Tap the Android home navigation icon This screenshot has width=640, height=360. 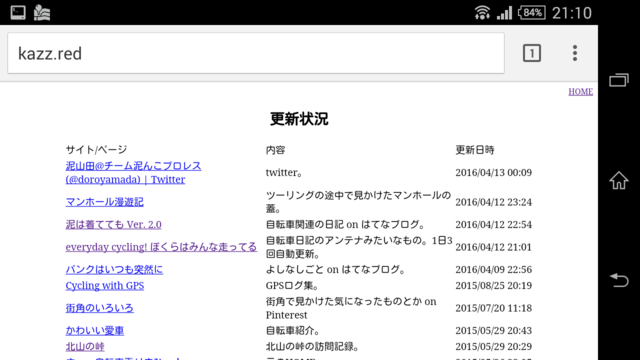[x=619, y=180]
